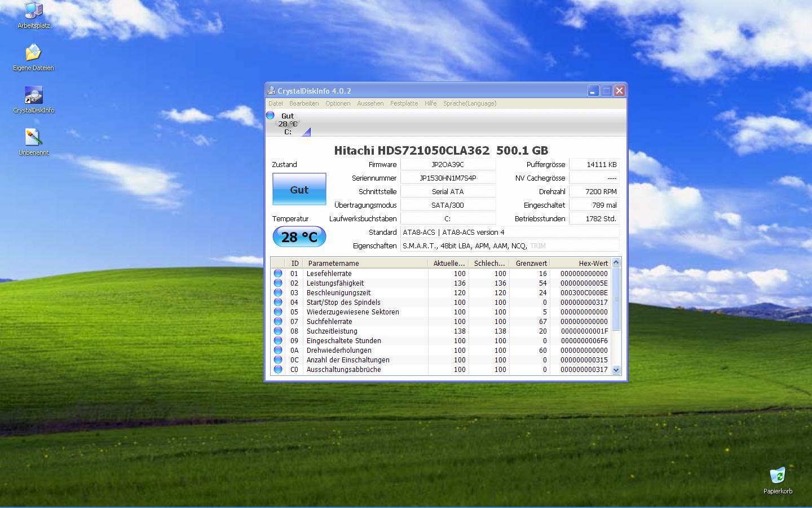Viewport: 812px width, 508px height.
Task: Click the Laufwerksbuchstaben C: field
Action: pos(448,218)
